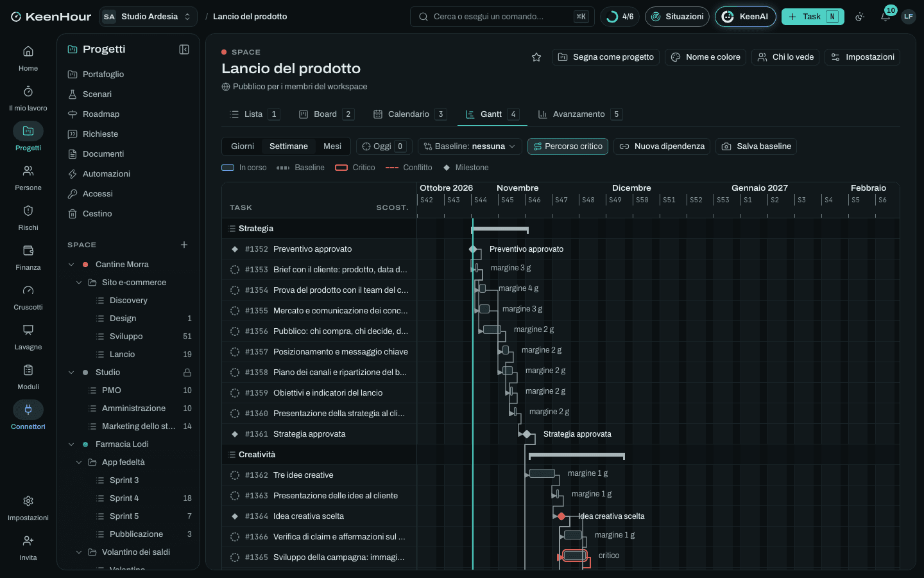The width and height of the screenshot is (924, 578).
Task: Open Finanza wallet icon
Action: [x=28, y=250]
